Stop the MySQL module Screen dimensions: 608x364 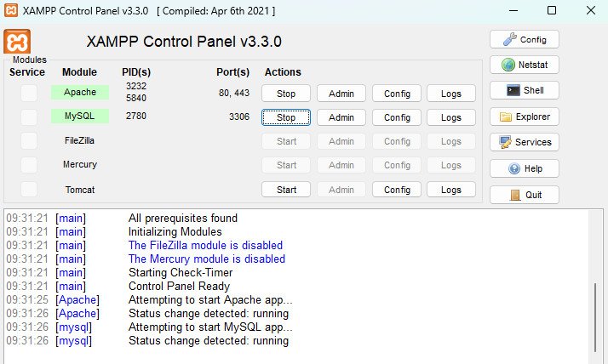coord(286,117)
